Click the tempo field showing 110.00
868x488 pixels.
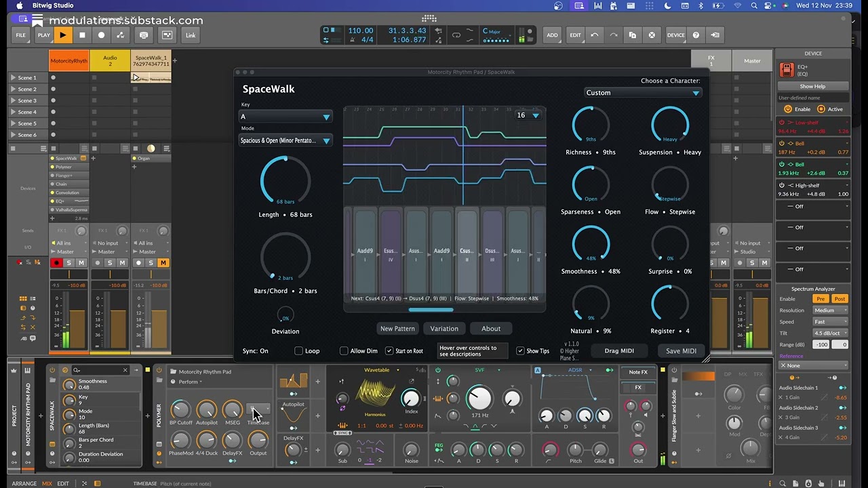pos(360,30)
